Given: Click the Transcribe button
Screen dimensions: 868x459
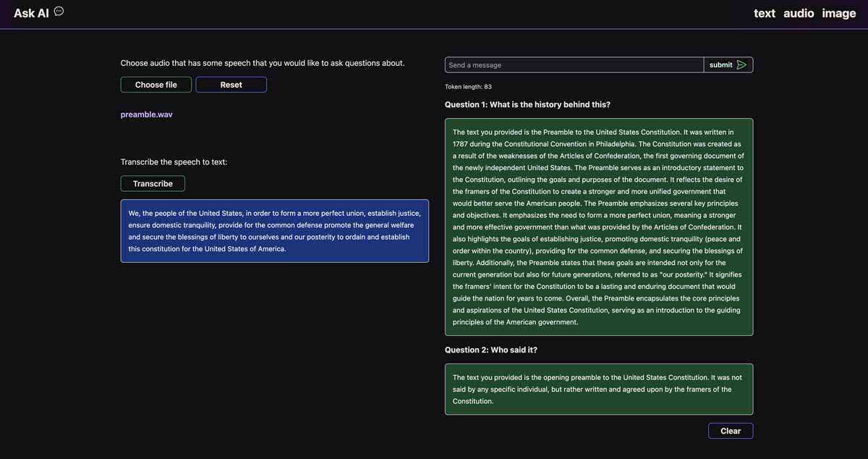Looking at the screenshot, I should click(152, 183).
